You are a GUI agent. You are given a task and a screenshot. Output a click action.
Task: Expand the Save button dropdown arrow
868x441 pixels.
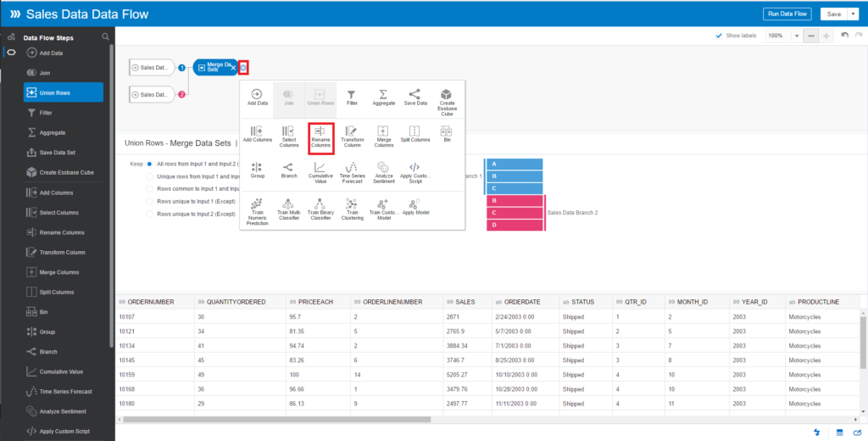(853, 14)
